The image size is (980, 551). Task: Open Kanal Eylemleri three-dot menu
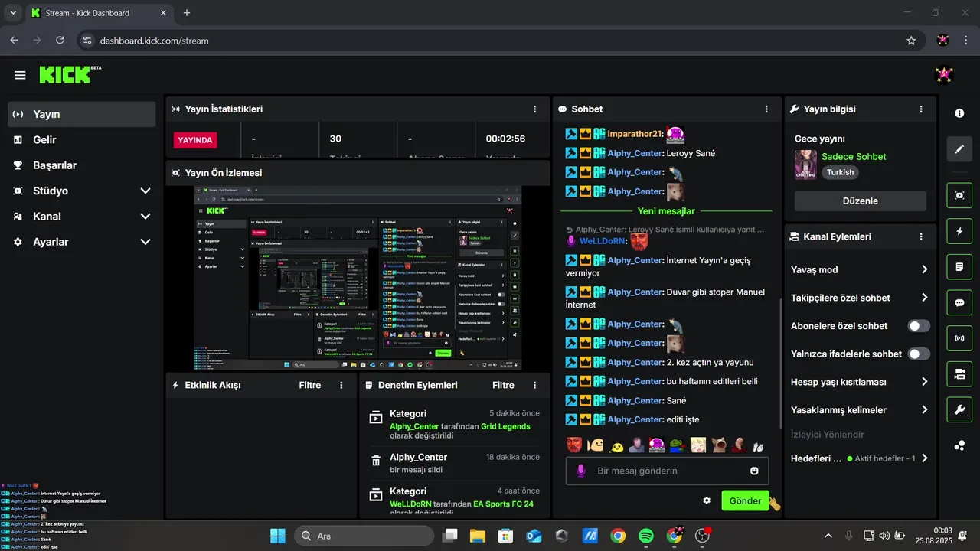(921, 237)
